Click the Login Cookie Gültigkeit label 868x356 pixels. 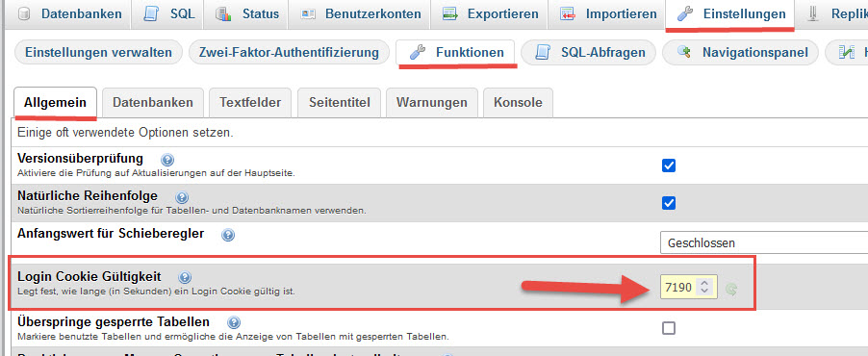[89, 276]
